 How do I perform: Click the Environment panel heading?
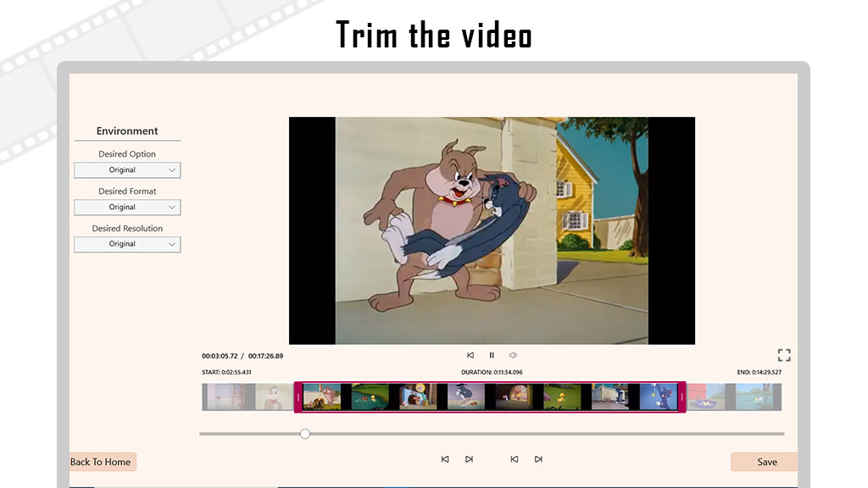(x=127, y=131)
